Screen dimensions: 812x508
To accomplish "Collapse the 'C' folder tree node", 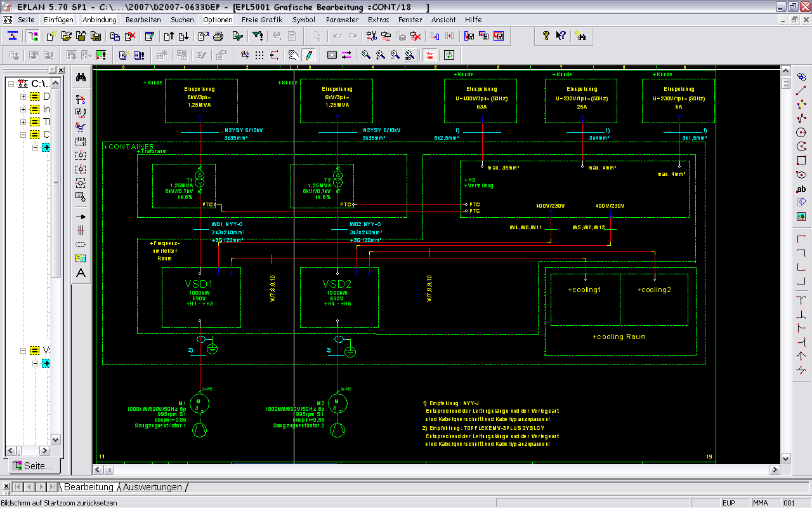I will [x=23, y=135].
